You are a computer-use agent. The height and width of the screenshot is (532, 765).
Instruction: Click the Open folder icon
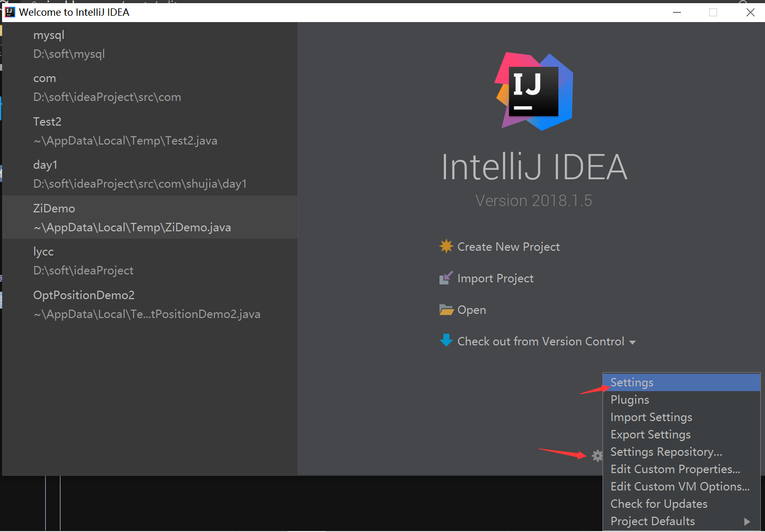[x=446, y=310]
